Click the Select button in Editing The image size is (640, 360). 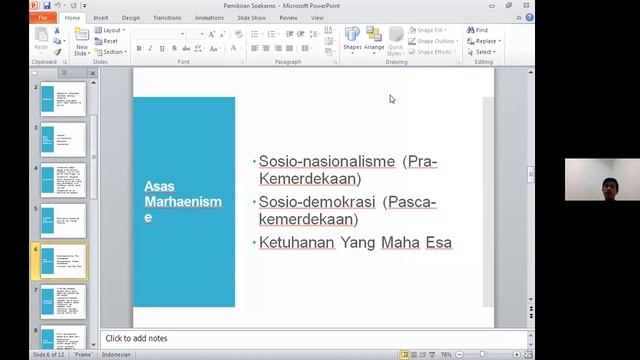click(482, 52)
